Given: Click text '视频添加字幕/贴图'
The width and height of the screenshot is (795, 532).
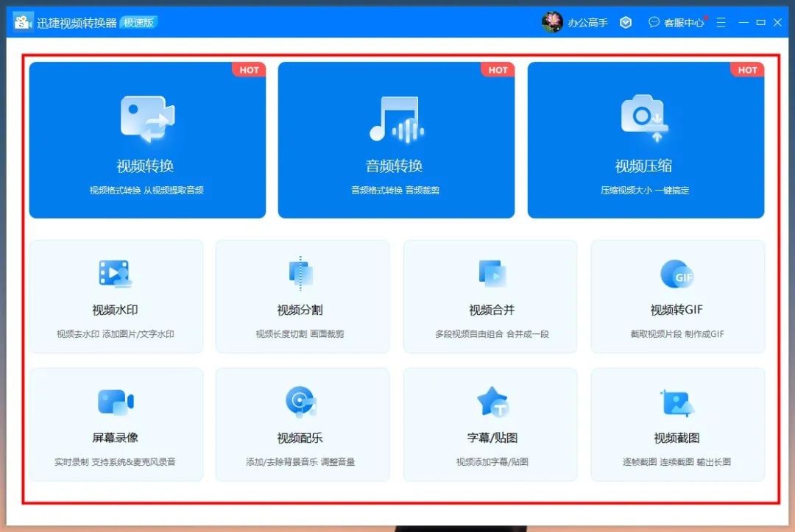Looking at the screenshot, I should (x=492, y=462).
